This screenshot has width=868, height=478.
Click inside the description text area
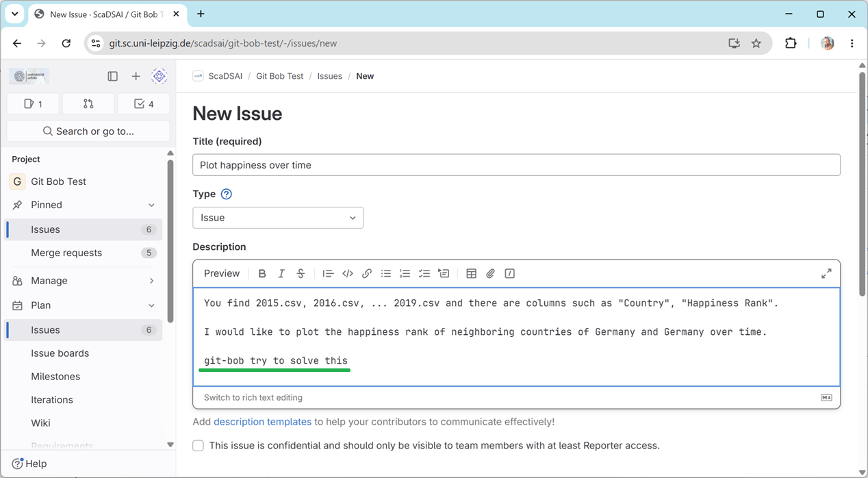516,337
